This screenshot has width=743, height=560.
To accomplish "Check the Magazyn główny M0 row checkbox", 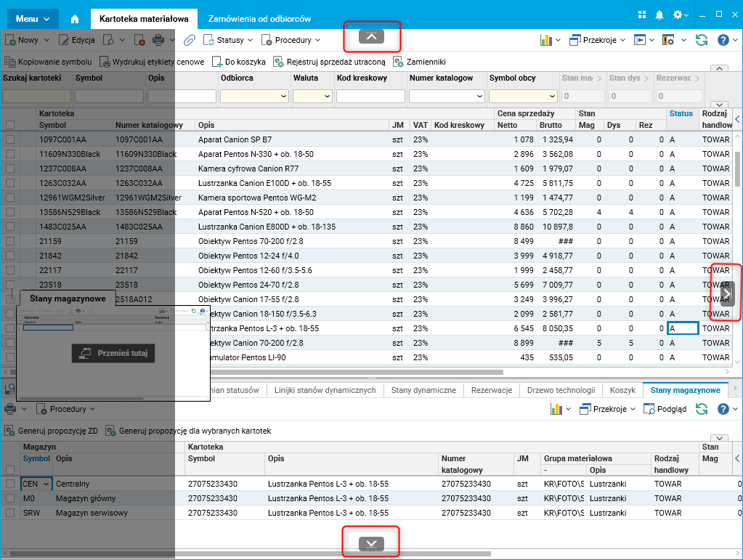I will pyautogui.click(x=10, y=498).
